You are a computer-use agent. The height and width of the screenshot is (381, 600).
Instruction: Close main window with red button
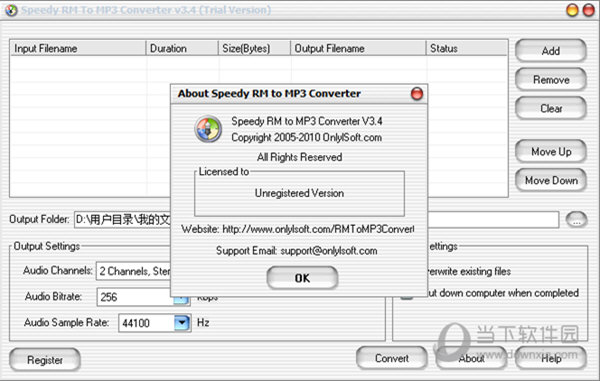pyautogui.click(x=589, y=10)
